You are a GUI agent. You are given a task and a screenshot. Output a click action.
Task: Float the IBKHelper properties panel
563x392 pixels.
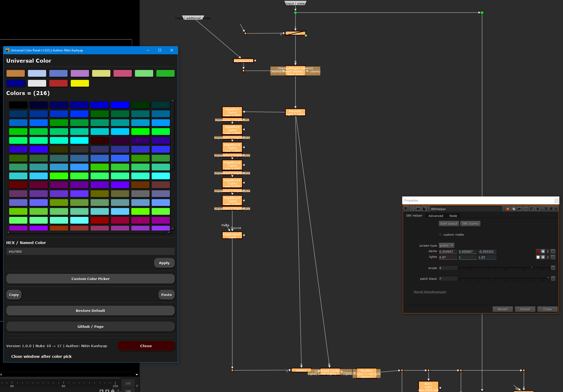point(551,209)
